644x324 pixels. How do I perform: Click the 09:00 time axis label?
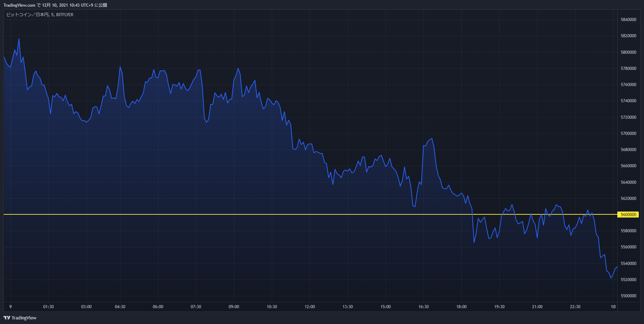[x=234, y=307]
